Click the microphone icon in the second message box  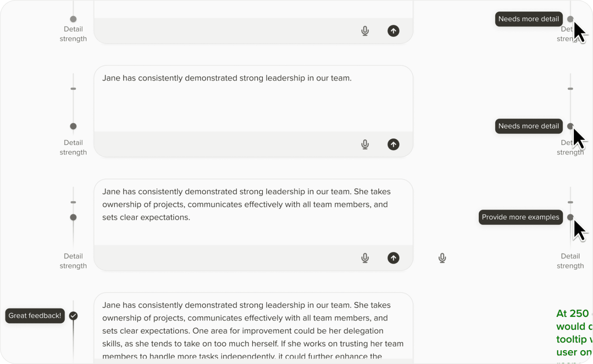tap(365, 144)
